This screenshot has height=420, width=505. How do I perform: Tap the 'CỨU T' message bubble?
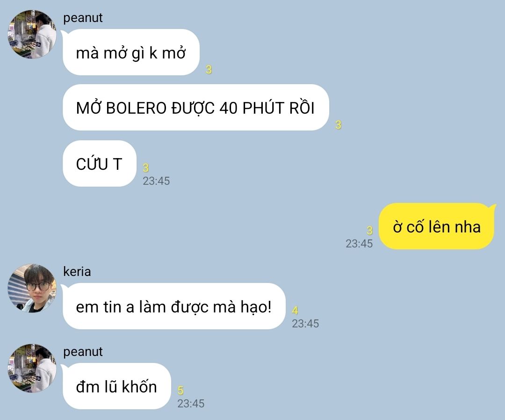pyautogui.click(x=100, y=163)
